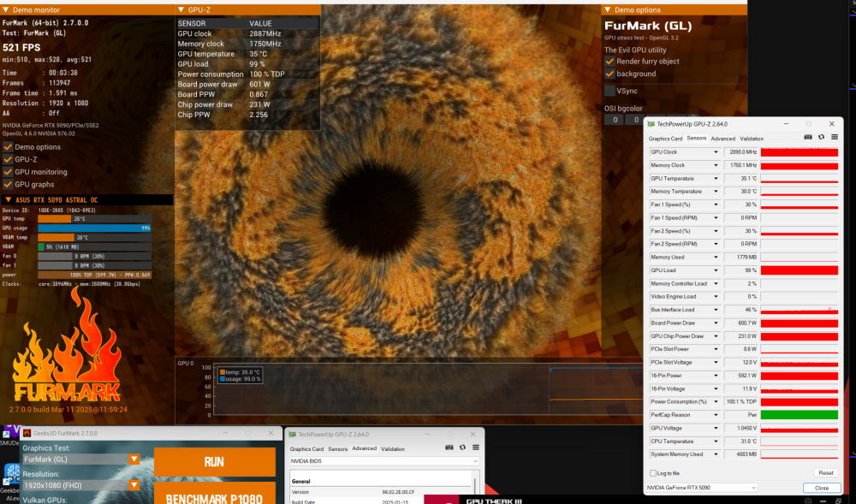The image size is (856, 504).
Task: Click the refresh icon in GPU-Z Sensors window
Action: (x=821, y=138)
